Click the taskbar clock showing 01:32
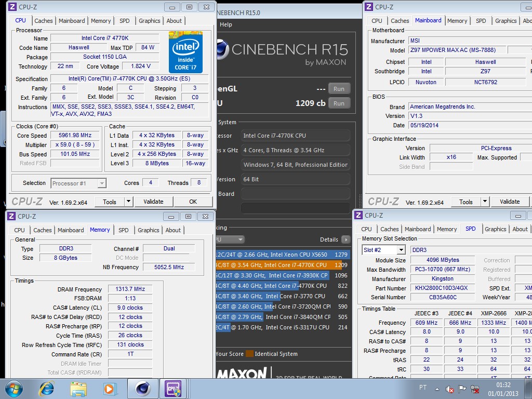This screenshot has height=399, width=532. coord(503,389)
